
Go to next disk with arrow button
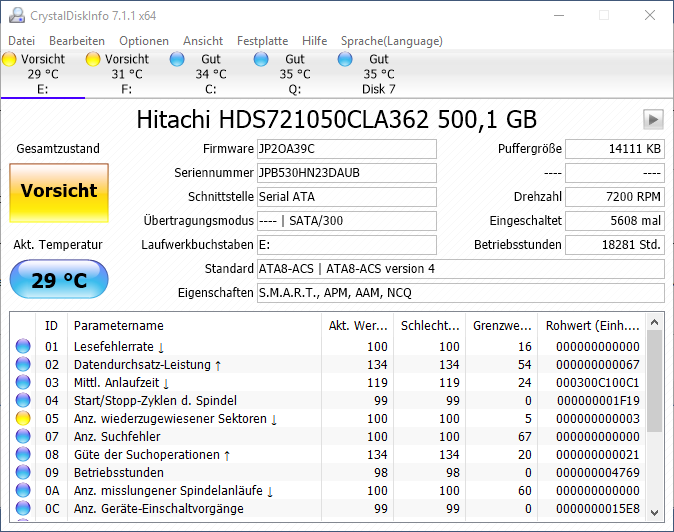(653, 119)
